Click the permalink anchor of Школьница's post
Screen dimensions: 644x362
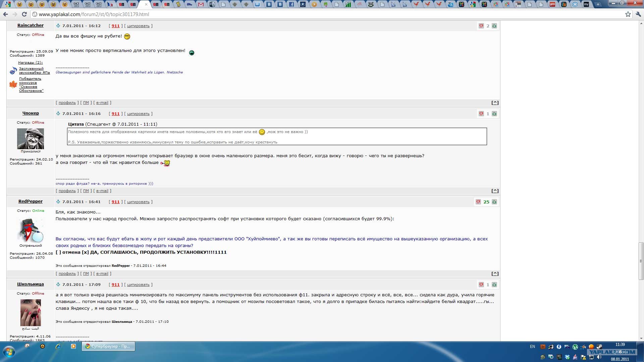[x=58, y=285]
